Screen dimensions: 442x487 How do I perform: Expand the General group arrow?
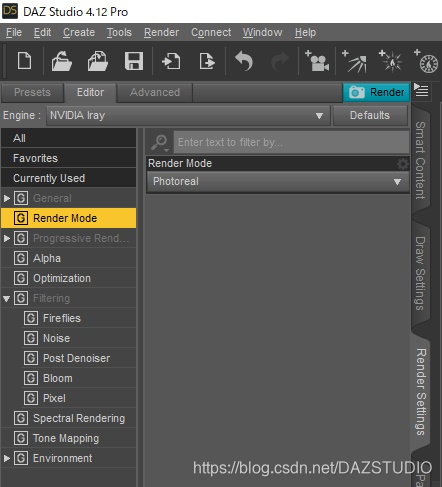pos(7,198)
